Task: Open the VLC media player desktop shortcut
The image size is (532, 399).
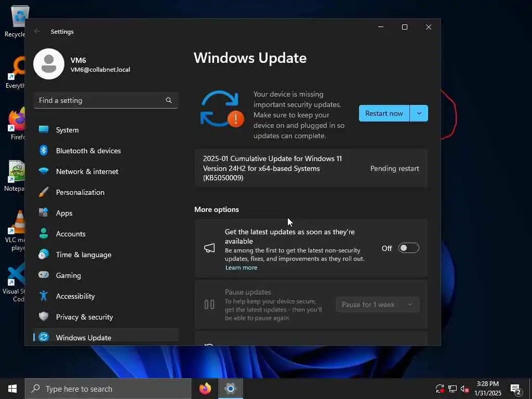Action: [15, 231]
